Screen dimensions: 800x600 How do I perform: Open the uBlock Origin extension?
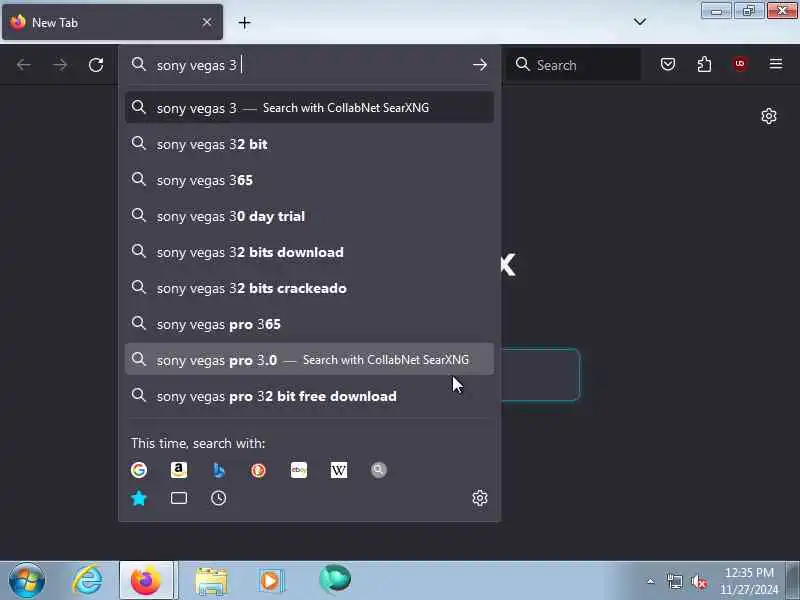740,64
